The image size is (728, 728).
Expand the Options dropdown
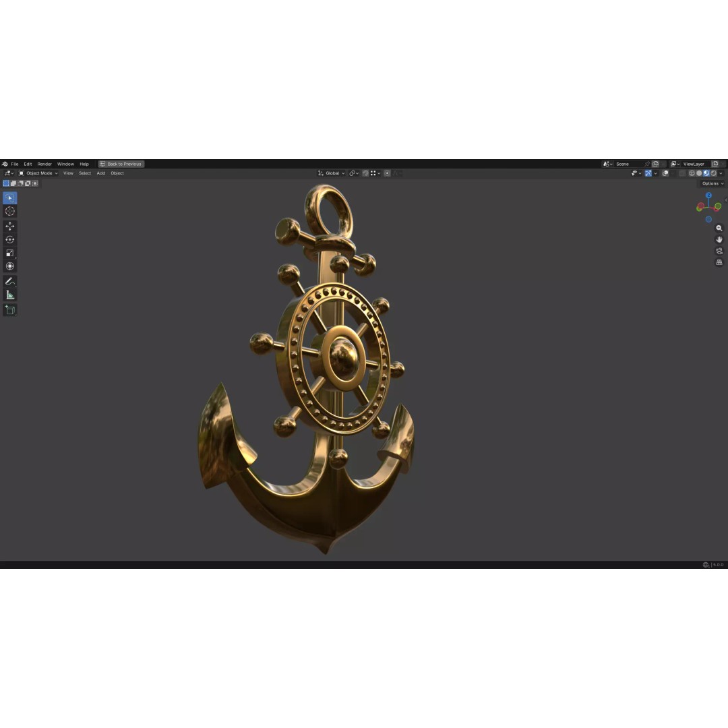712,183
